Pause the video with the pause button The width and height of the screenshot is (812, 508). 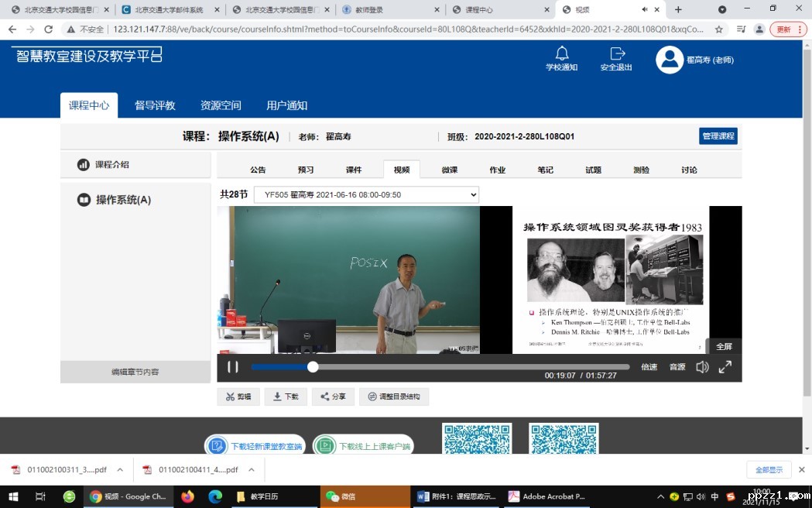233,367
